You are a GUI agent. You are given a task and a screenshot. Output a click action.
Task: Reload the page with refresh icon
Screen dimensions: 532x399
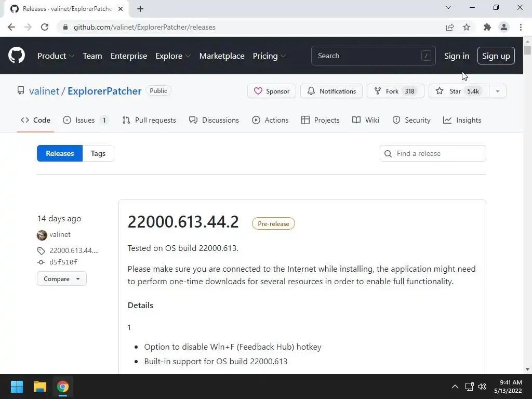[x=45, y=27]
